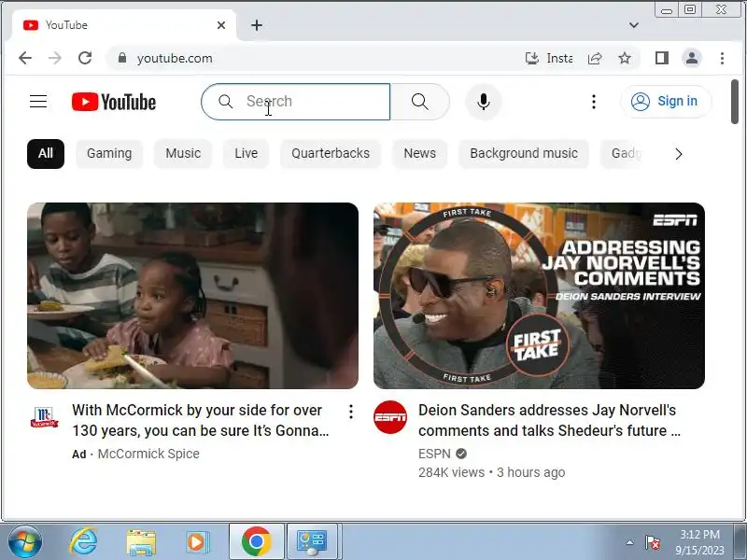Viewport: 747px width, 560px height.
Task: Open Chrome side panel icon
Action: click(662, 58)
